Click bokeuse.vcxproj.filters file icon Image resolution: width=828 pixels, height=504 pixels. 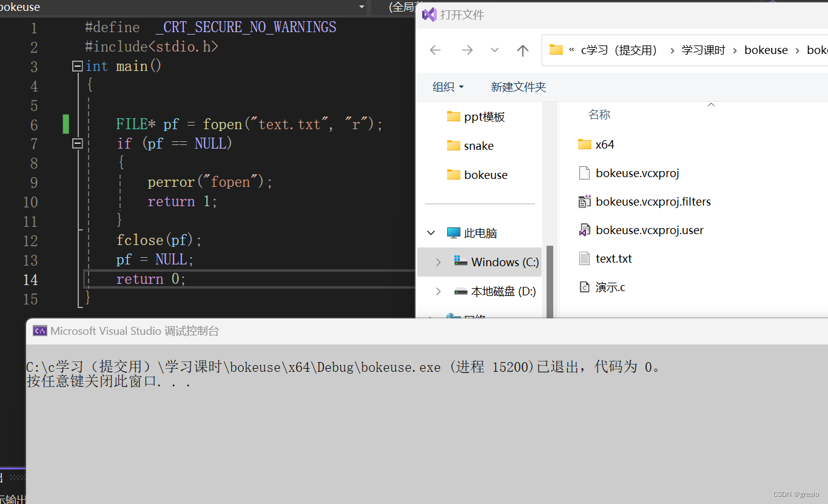(x=584, y=201)
